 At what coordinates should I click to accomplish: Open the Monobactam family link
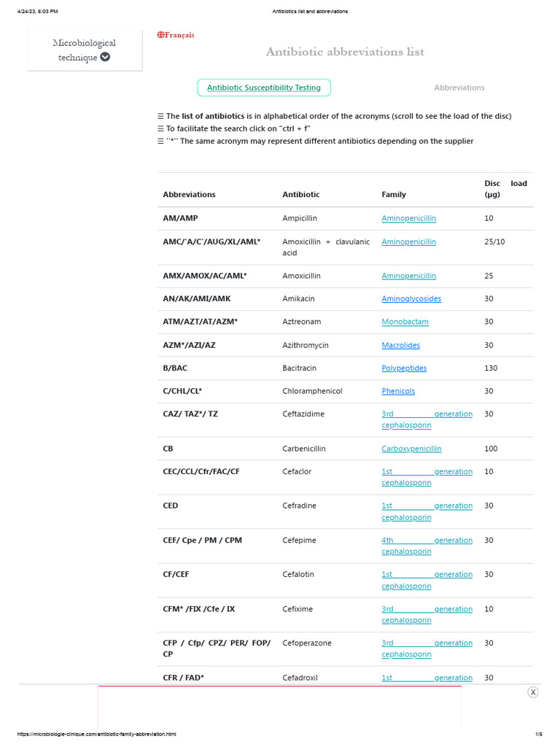point(405,322)
